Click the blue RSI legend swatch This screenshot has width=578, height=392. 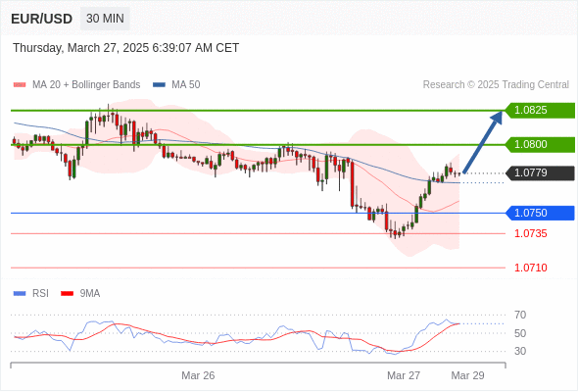point(20,294)
